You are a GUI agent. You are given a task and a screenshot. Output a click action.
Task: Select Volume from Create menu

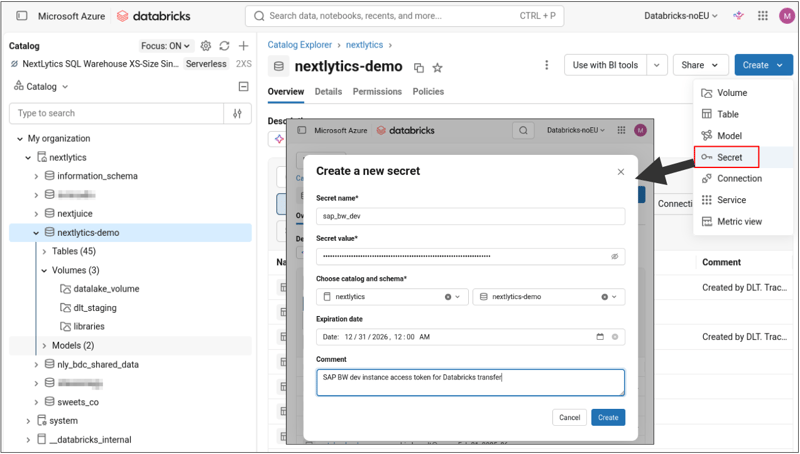[x=743, y=93]
